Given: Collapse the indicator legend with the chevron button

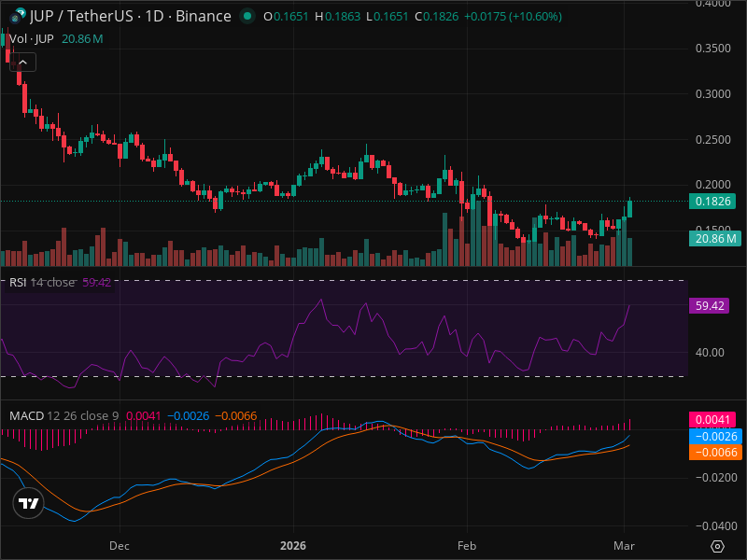Looking at the screenshot, I should [x=22, y=63].
